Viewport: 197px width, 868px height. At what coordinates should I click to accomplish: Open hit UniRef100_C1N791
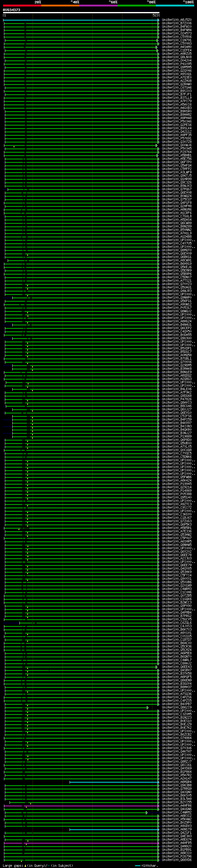pyautogui.click(x=177, y=40)
